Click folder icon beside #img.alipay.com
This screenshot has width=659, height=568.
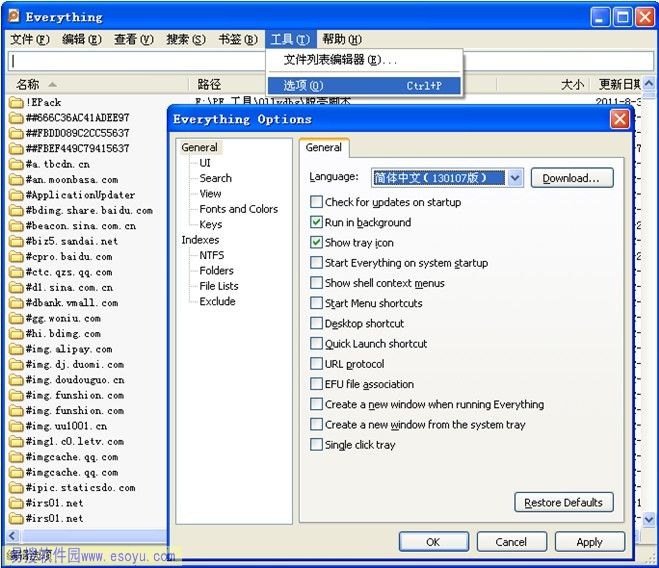click(16, 349)
